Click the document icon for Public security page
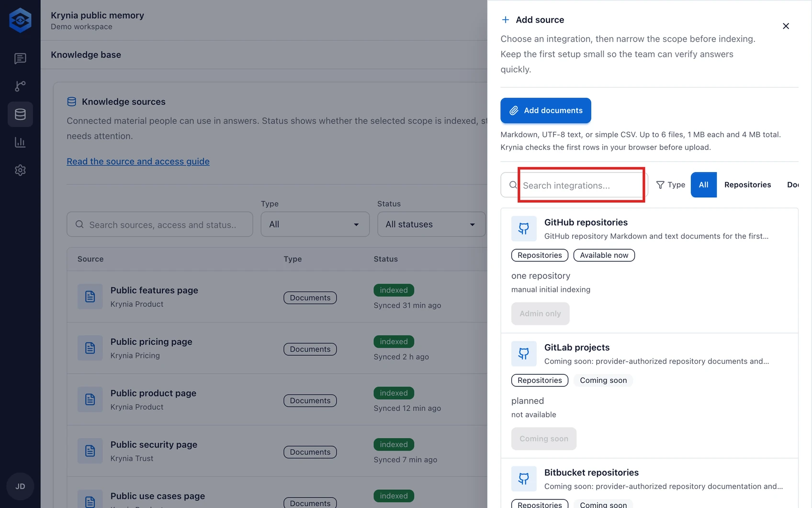This screenshot has width=812, height=508. (x=90, y=451)
